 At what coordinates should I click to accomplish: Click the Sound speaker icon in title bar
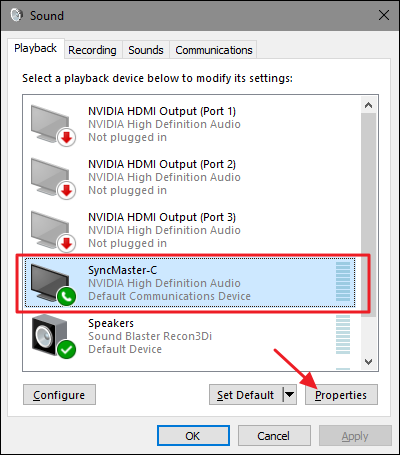click(16, 15)
